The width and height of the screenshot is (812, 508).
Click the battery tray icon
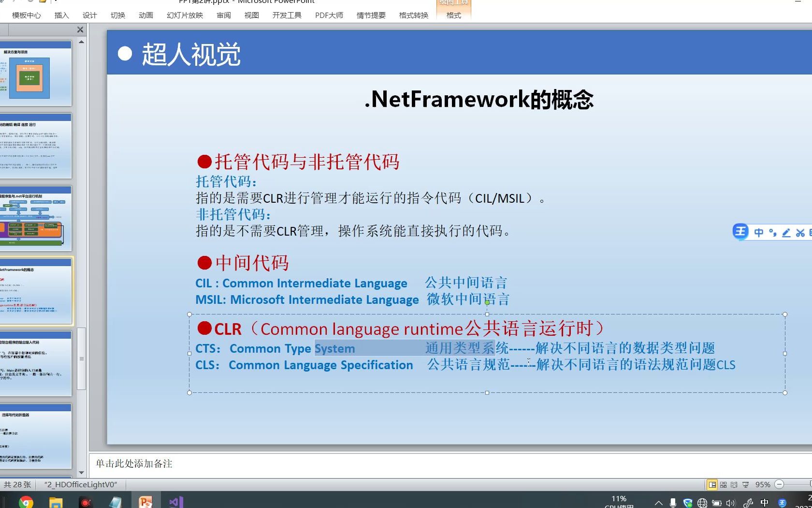(716, 503)
